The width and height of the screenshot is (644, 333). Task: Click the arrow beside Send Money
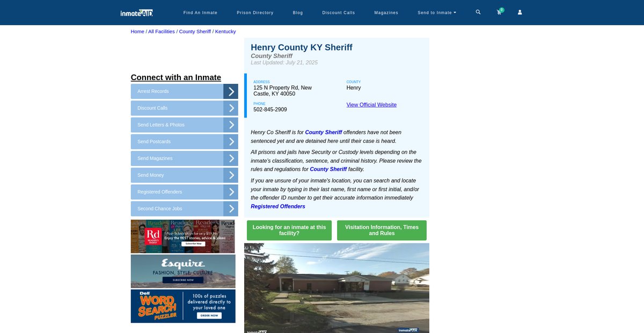tap(231, 175)
